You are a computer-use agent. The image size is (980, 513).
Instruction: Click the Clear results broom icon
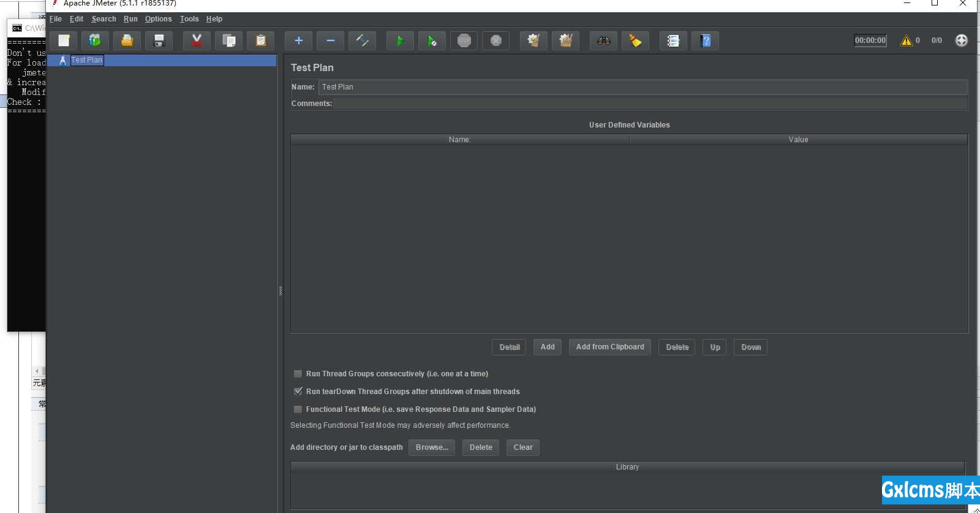pos(533,40)
